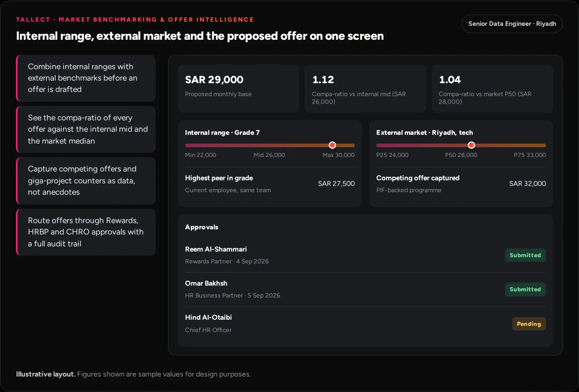579x392 pixels.
Task: Click approver name 'Reem Al-Shammari'
Action: coord(216,249)
